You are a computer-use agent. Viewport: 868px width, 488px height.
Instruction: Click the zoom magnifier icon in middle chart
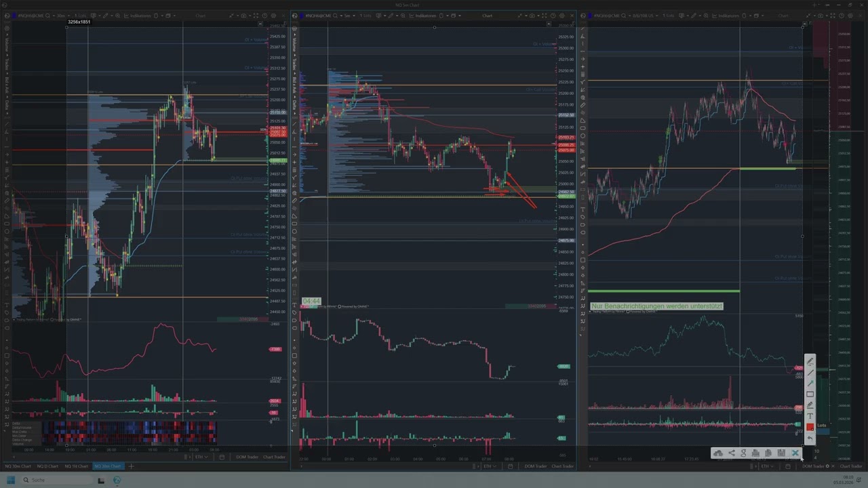[403, 16]
